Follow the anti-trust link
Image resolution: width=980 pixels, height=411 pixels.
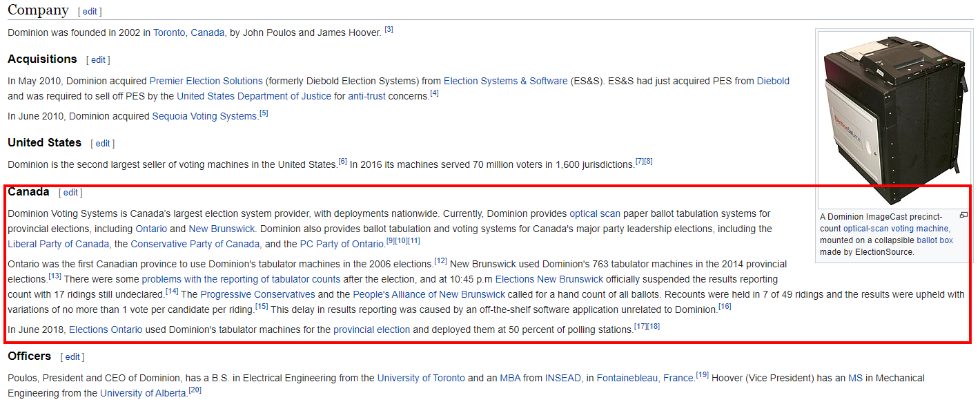pyautogui.click(x=366, y=96)
